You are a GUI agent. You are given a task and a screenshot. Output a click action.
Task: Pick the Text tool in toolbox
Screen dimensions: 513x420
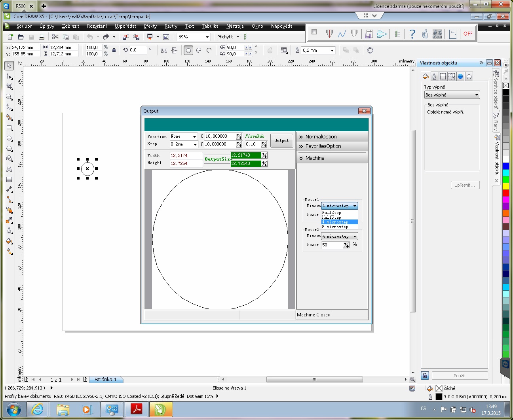(x=9, y=169)
